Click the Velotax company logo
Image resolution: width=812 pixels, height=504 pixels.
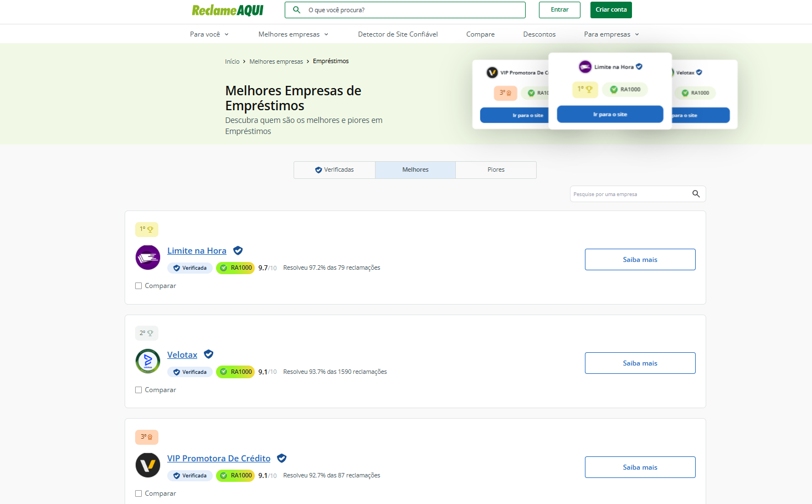148,361
